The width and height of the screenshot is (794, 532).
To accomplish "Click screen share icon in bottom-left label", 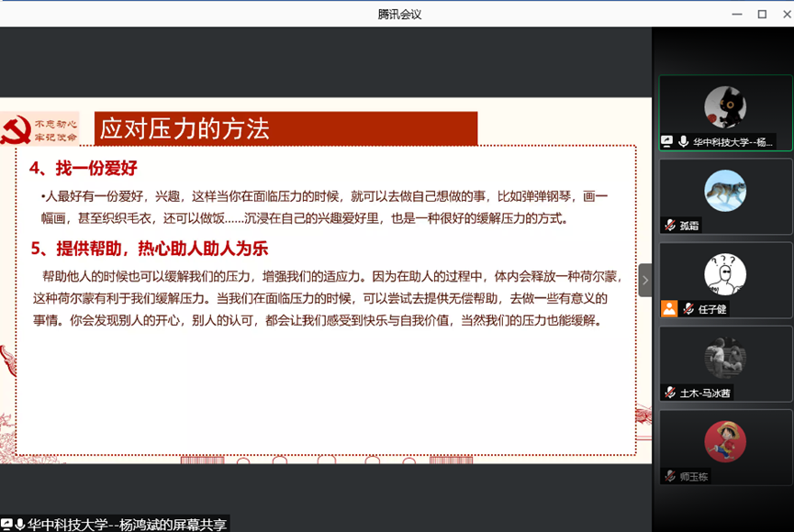I will (7, 525).
